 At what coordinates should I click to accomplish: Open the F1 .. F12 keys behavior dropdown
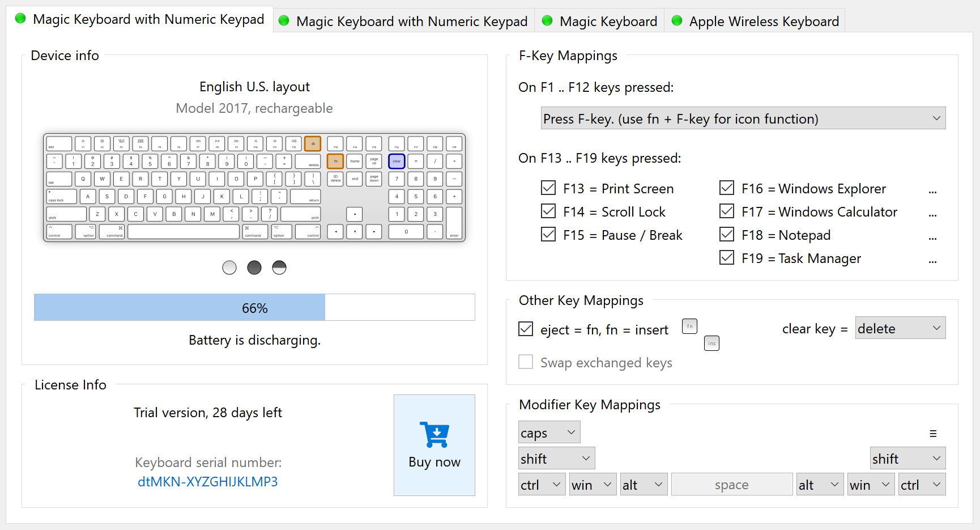coord(743,118)
